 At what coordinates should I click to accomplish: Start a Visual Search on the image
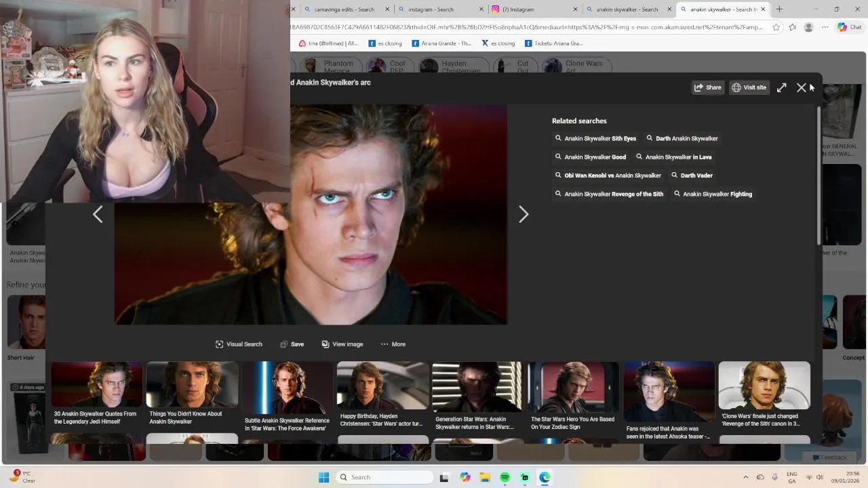[x=239, y=344]
